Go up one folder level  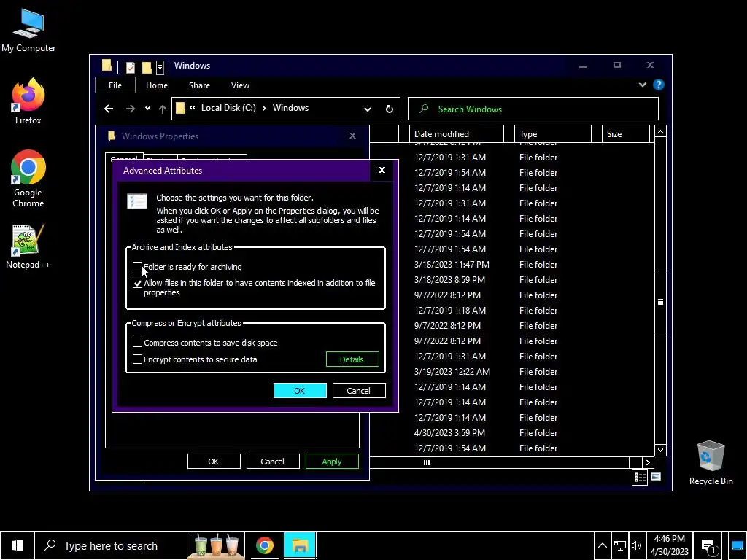pos(163,109)
